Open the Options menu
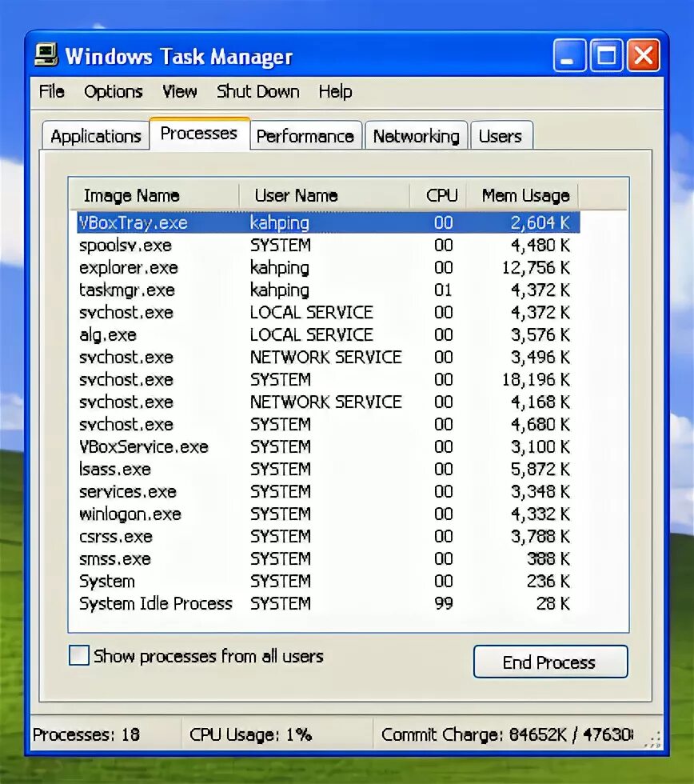 point(114,92)
